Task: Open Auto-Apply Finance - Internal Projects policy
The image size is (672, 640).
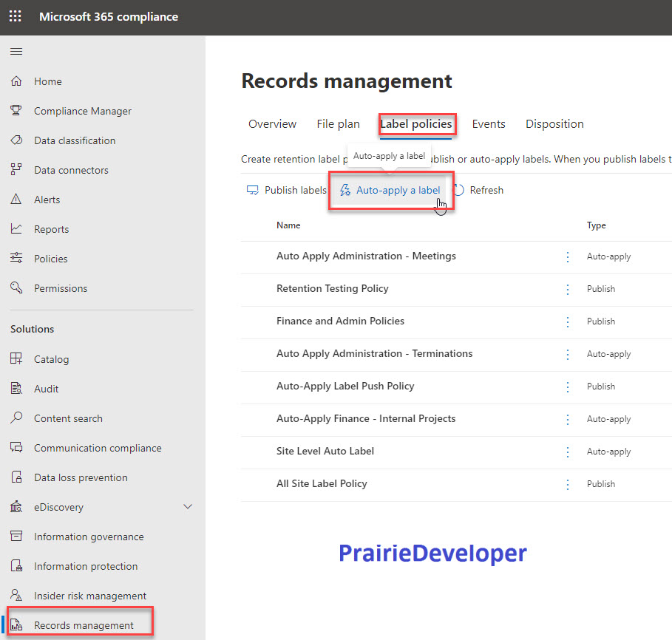Action: pyautogui.click(x=366, y=418)
